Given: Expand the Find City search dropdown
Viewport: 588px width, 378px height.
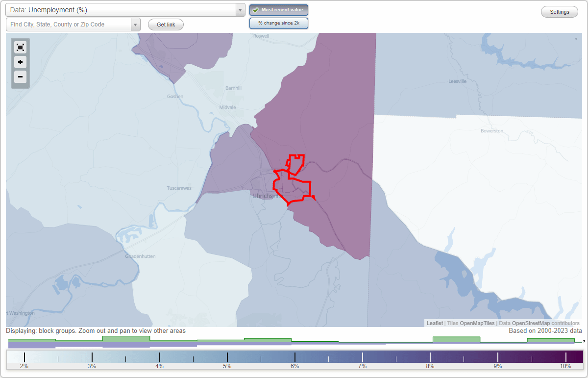Looking at the screenshot, I should (136, 24).
